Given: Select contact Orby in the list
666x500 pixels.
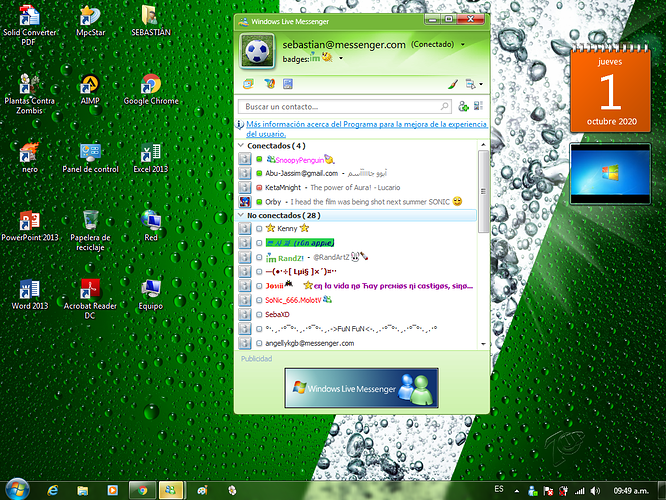Looking at the screenshot, I should pyautogui.click(x=273, y=201).
